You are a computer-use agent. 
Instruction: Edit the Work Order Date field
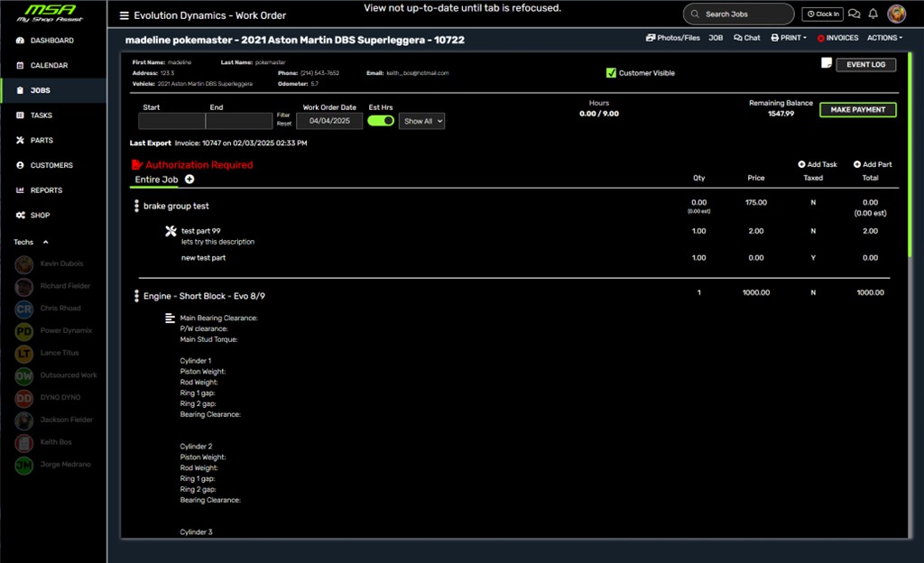[x=329, y=121]
